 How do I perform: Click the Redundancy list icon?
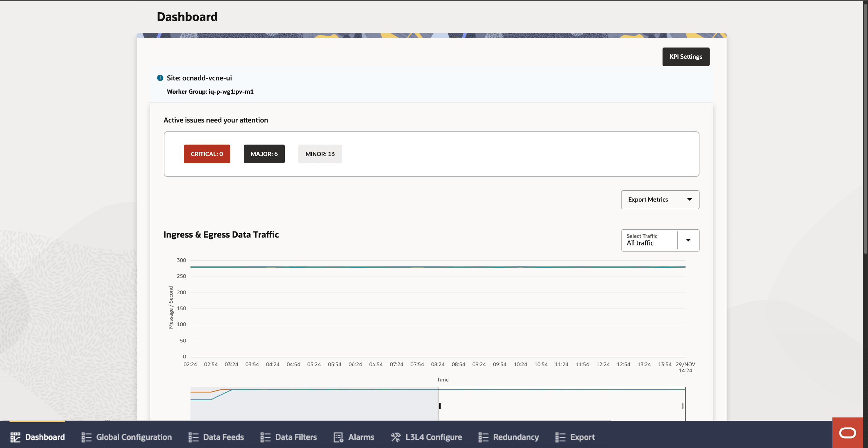pos(483,437)
